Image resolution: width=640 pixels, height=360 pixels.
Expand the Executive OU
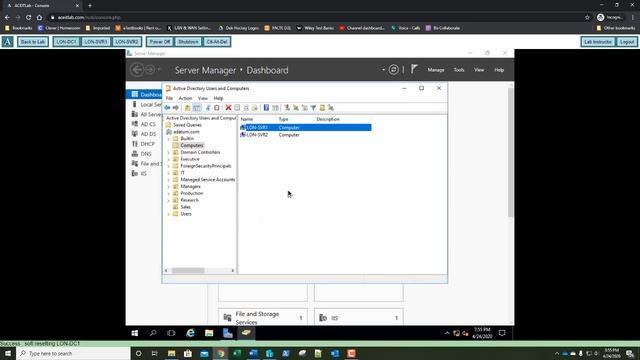click(x=169, y=159)
